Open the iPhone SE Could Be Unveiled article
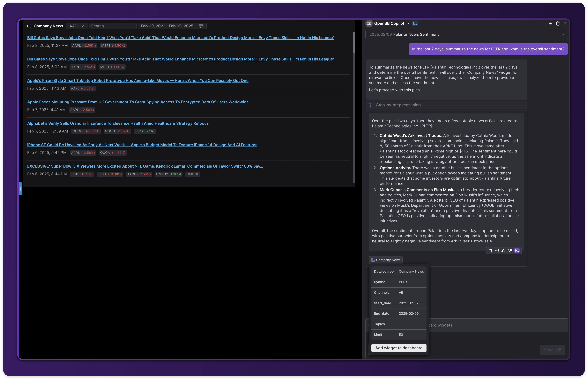Screen dimensions: 588x380 [142, 145]
